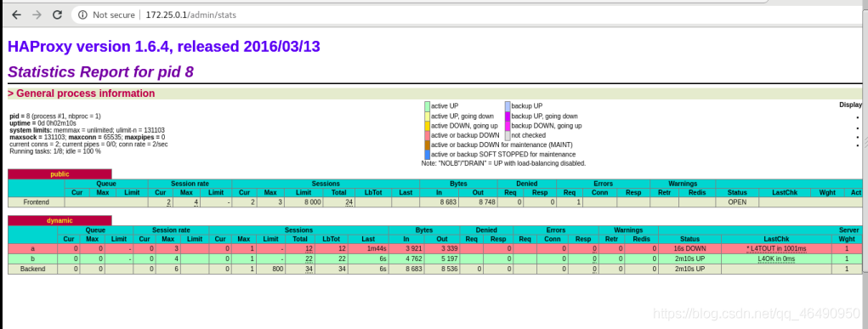
Task: Click the 'active UP, going down' legend swatch
Action: click(428, 116)
